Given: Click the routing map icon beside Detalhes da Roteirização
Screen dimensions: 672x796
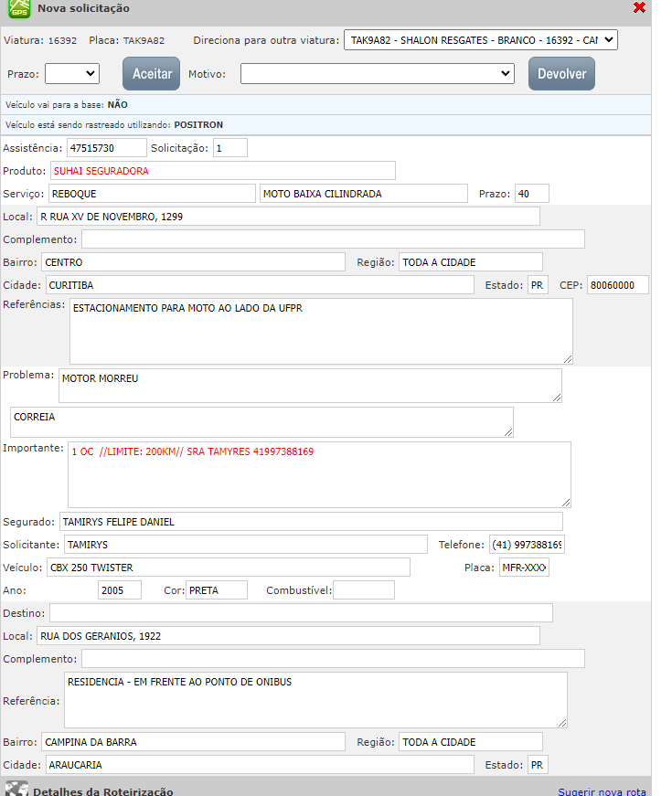Looking at the screenshot, I should pyautogui.click(x=17, y=790).
